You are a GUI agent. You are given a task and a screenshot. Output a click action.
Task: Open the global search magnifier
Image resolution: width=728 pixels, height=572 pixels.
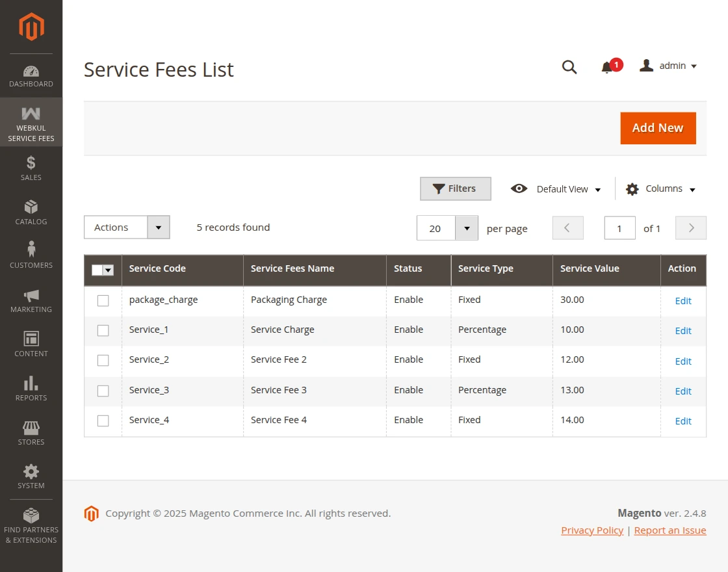pos(569,66)
